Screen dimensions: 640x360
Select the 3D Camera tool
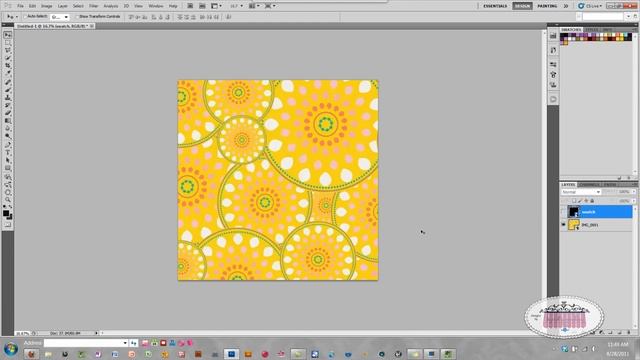click(8, 185)
